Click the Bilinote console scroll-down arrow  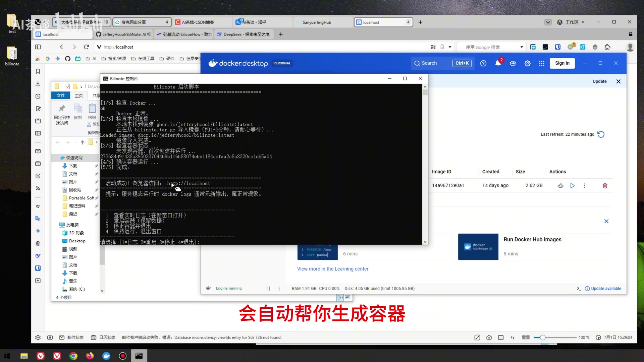[425, 242]
